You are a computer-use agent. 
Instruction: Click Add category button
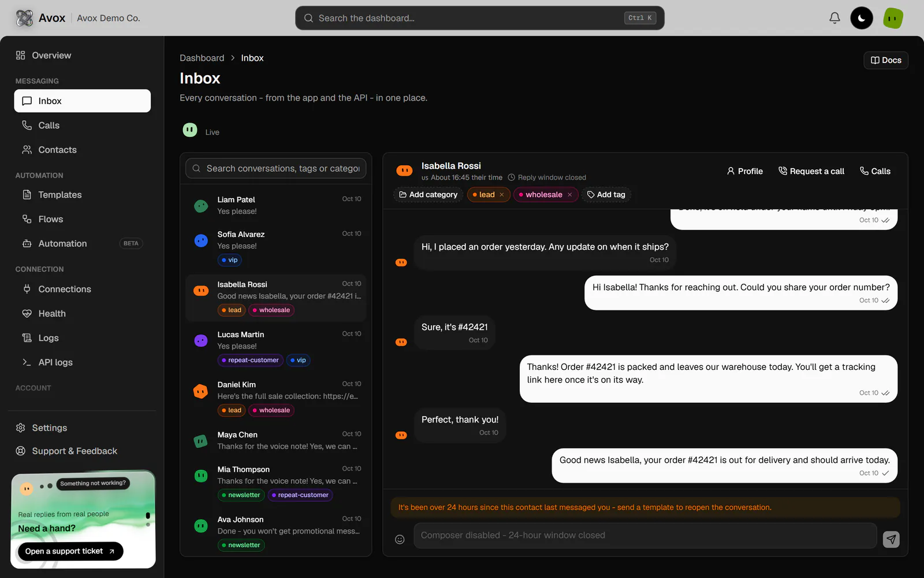click(429, 195)
